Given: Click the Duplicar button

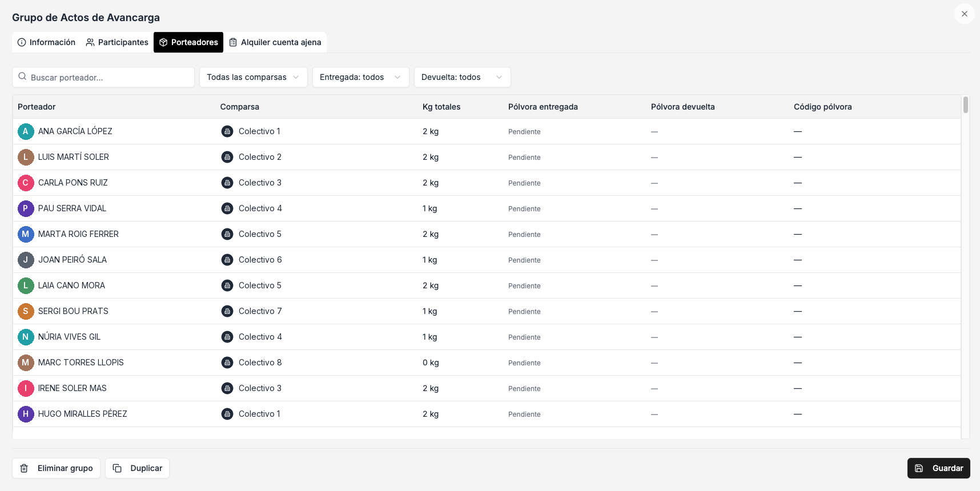Looking at the screenshot, I should pos(137,468).
